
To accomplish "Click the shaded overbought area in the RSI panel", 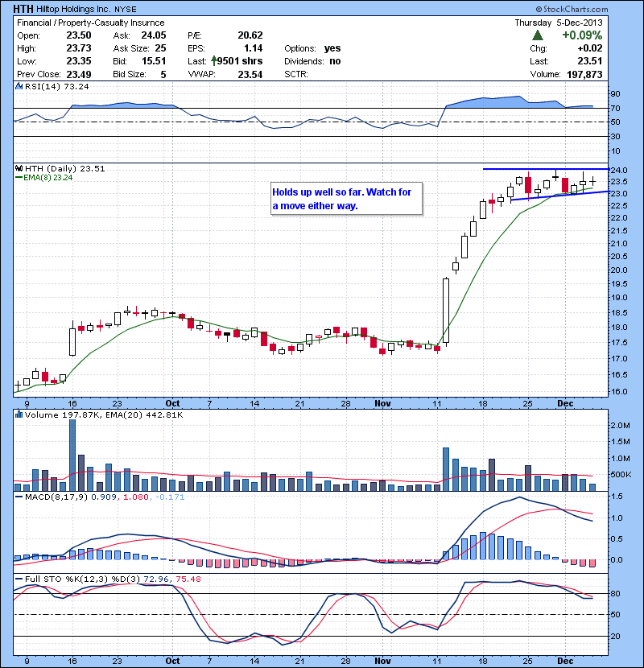I will [x=503, y=103].
